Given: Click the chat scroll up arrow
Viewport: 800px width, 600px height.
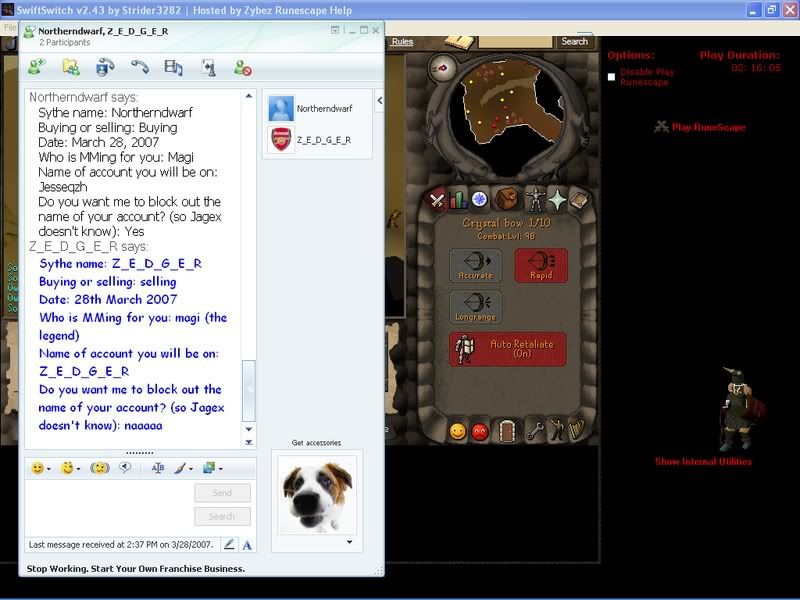Looking at the screenshot, I should (x=248, y=96).
